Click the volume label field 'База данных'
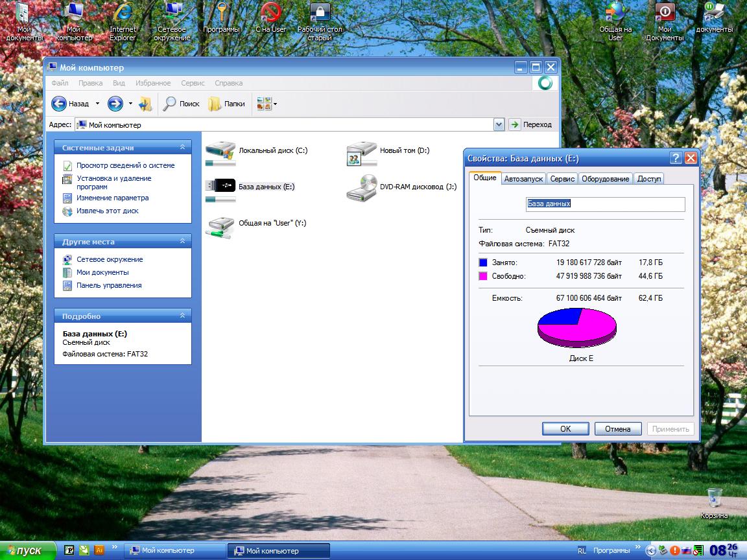This screenshot has width=747, height=560. [x=605, y=204]
